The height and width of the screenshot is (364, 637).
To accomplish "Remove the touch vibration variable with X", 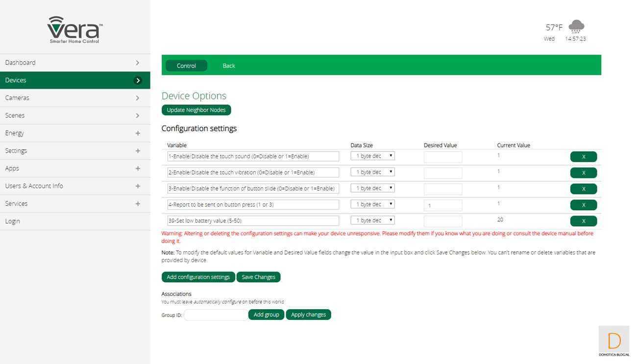I will tap(583, 173).
